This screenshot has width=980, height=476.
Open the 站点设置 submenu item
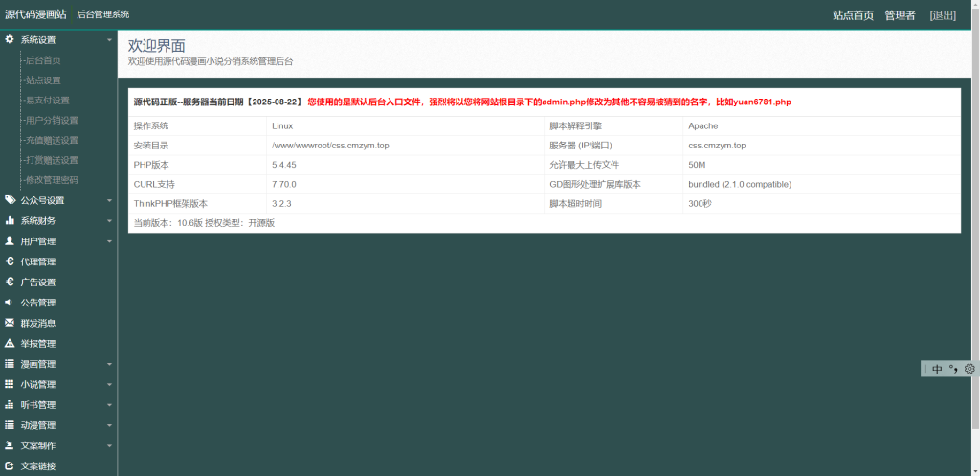[x=43, y=80]
